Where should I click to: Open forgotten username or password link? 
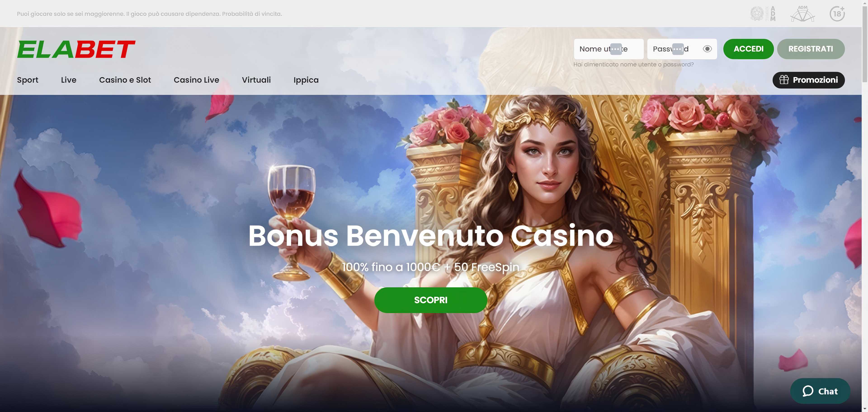click(633, 64)
